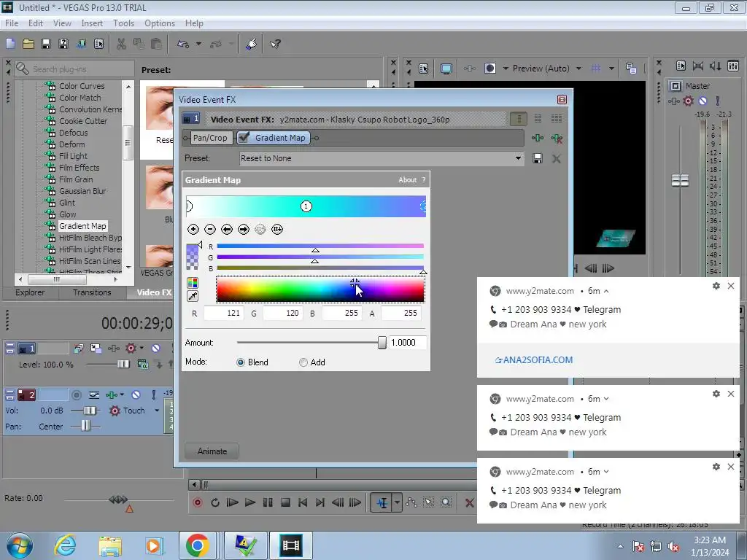Toggle arm for record on track 2
Image resolution: width=747 pixels, height=560 pixels.
(76, 394)
